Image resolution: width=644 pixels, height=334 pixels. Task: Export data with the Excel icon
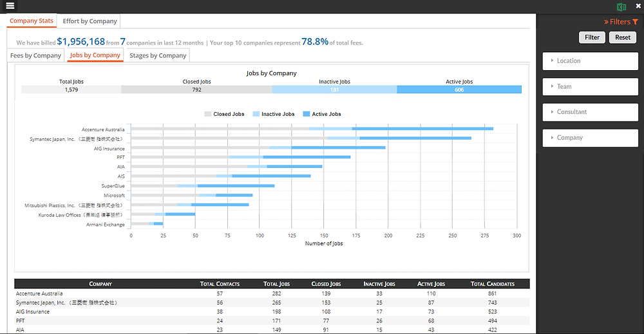pos(621,6)
